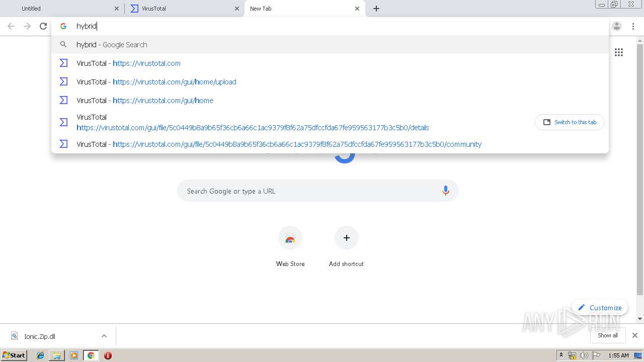Click the page scrollbar down arrow
The width and height of the screenshot is (644, 362).
tap(640, 319)
